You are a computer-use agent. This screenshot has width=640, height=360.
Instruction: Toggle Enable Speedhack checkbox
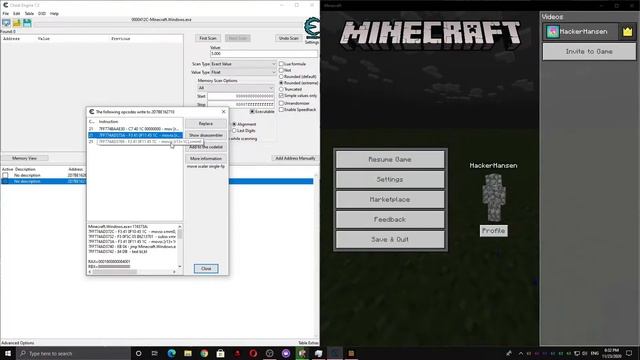(281, 110)
